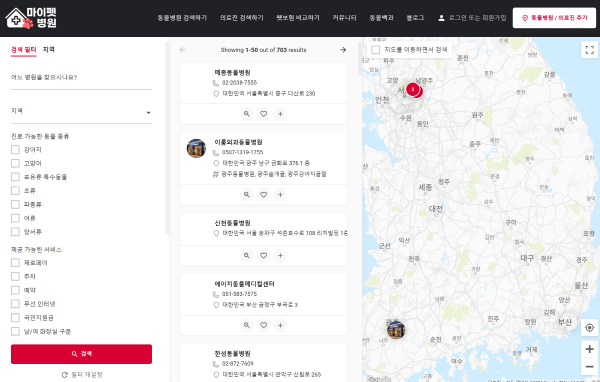Image resolution: width=600 pixels, height=382 pixels.
Task: Click plus icon for 신천동물병원
Action: [280, 255]
